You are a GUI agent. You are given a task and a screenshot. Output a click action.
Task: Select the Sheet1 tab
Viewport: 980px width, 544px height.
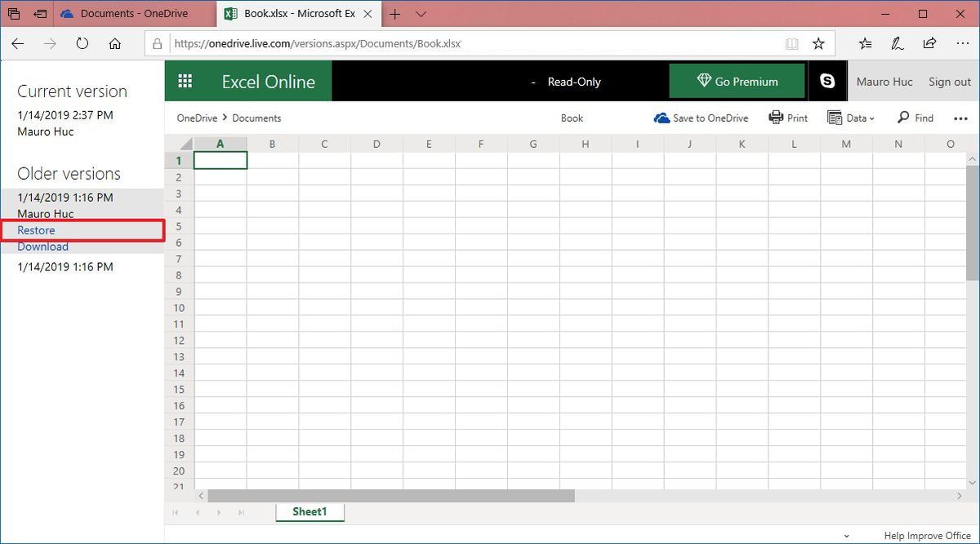click(310, 511)
